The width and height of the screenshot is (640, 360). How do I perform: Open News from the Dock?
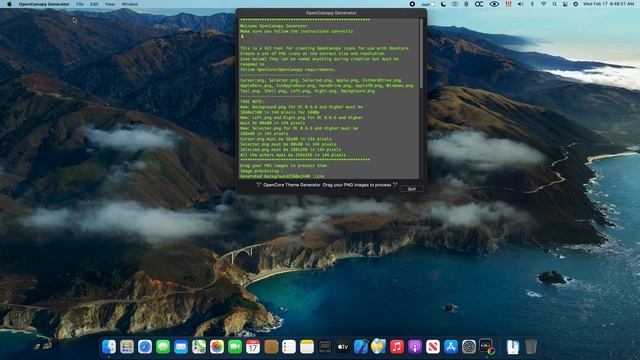coord(432,347)
